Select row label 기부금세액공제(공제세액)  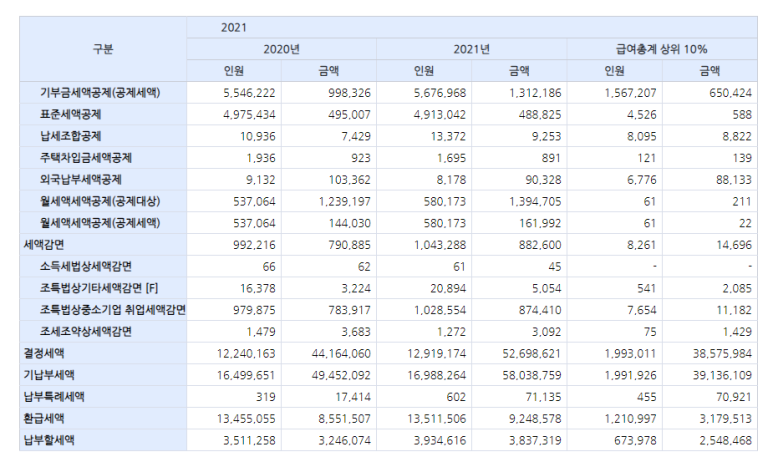tap(100, 93)
